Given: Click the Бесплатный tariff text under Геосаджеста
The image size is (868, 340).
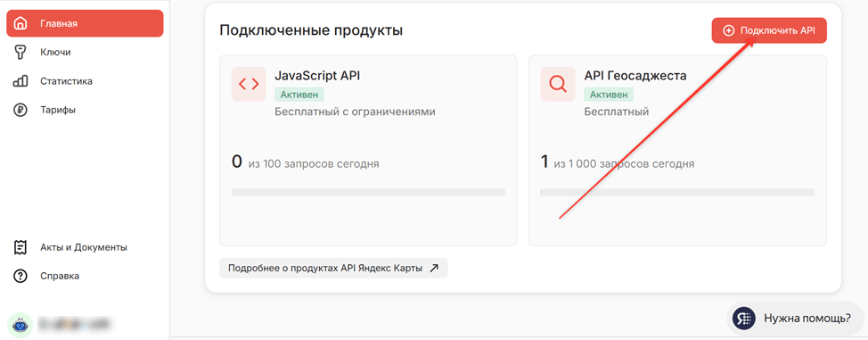Looking at the screenshot, I should (617, 112).
